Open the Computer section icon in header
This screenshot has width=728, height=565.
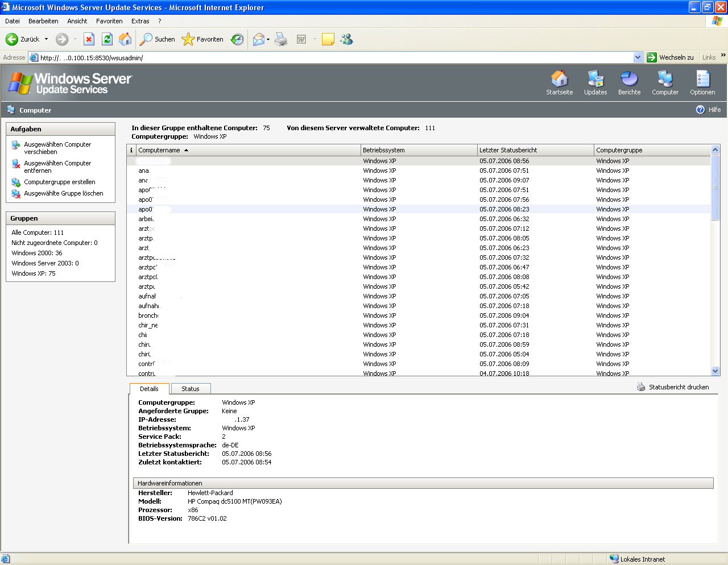click(665, 82)
